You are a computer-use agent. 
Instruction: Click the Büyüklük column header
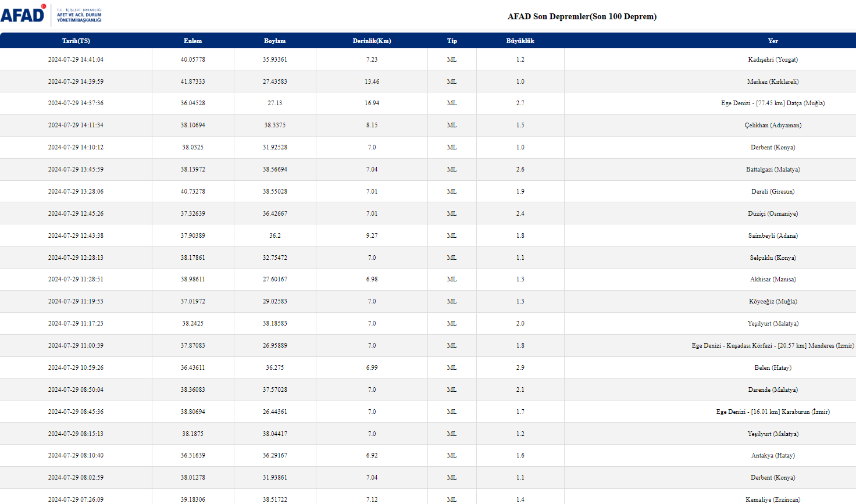point(520,41)
